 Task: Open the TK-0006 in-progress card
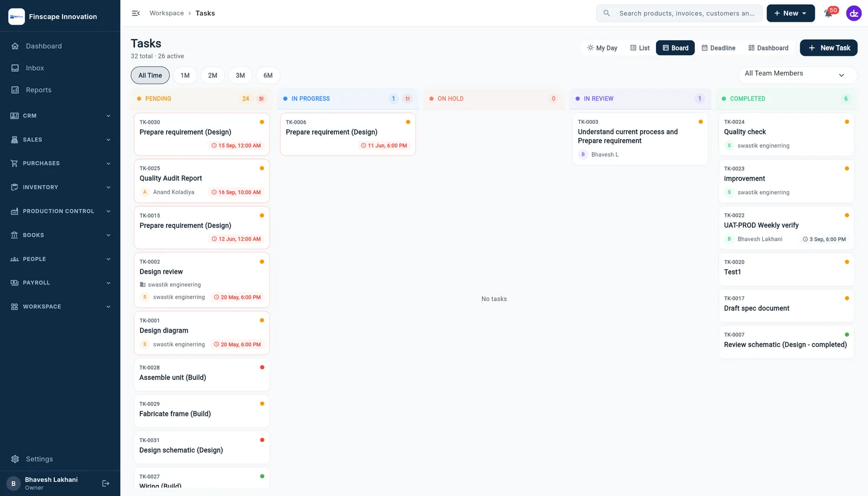348,134
